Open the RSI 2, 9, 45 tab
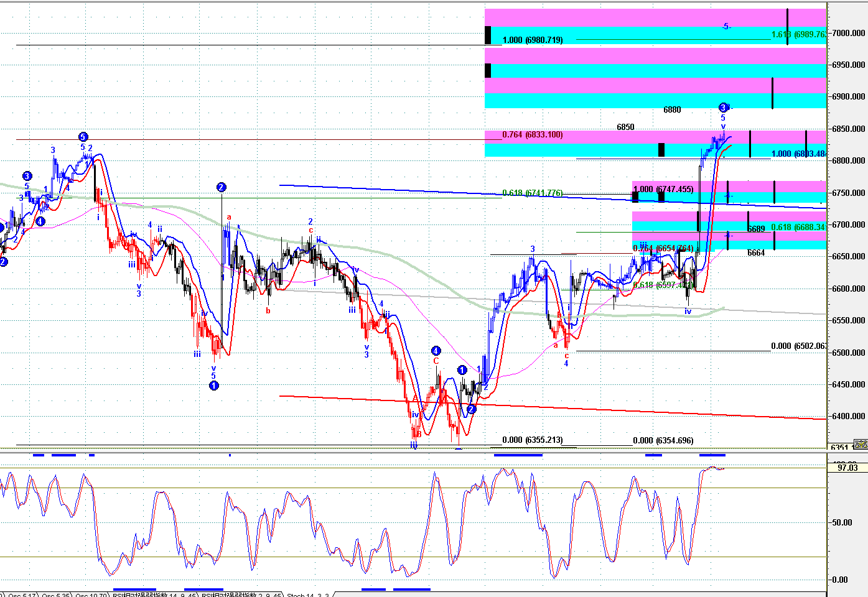Viewport: 868px width, 597px height. tap(241, 595)
